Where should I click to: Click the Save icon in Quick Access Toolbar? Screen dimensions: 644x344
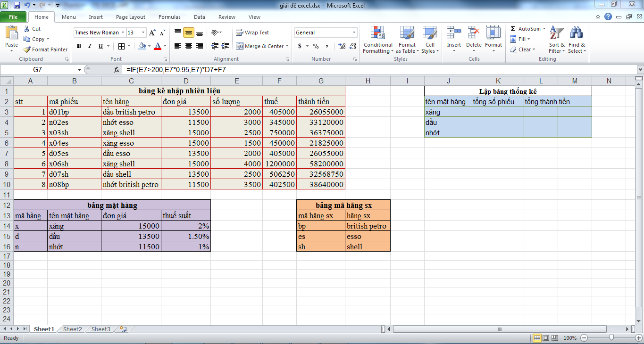point(17,6)
